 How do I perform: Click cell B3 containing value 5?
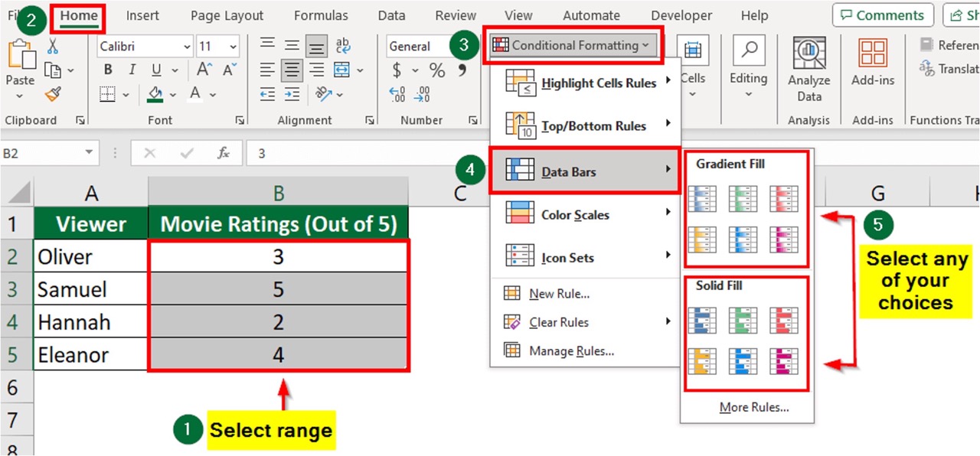click(x=278, y=289)
